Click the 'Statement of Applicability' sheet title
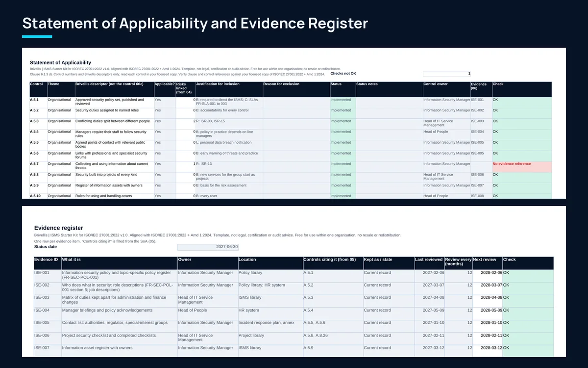Screen dimensions: 588x368 click(x=60, y=63)
